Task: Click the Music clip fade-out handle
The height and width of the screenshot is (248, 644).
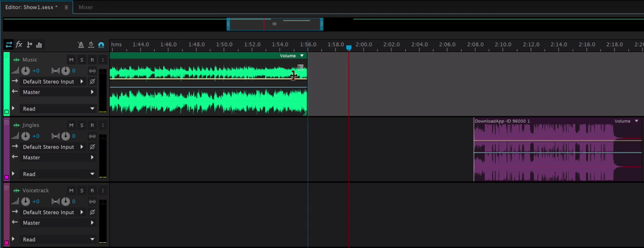Action: point(300,67)
